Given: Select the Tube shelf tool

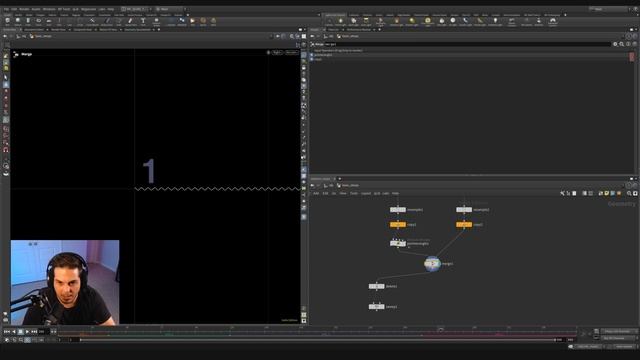Looking at the screenshot, I should pos(28,21).
